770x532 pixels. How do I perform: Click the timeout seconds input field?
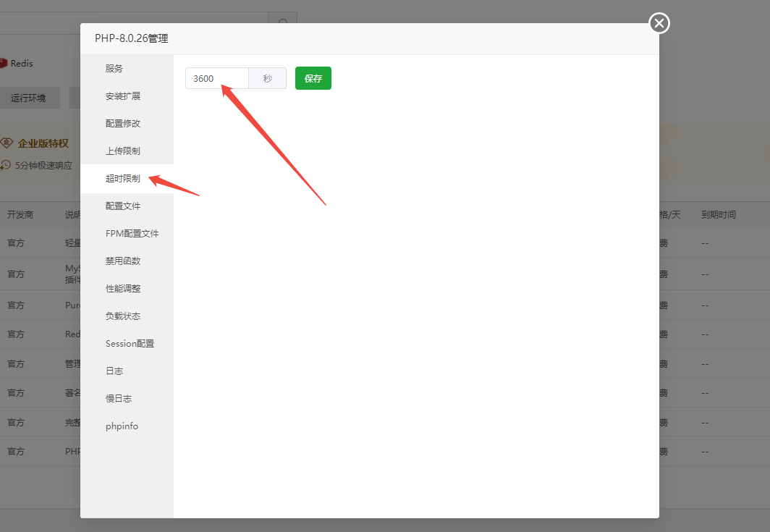pyautogui.click(x=216, y=78)
